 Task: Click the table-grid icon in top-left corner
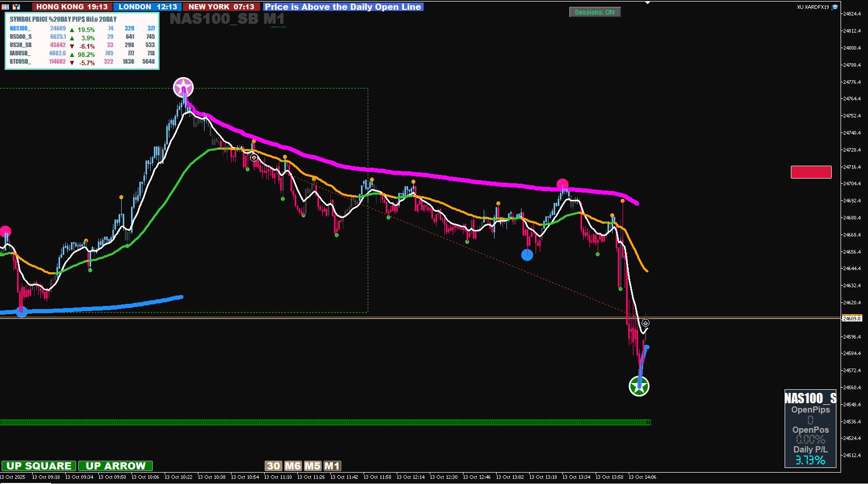tap(5, 7)
